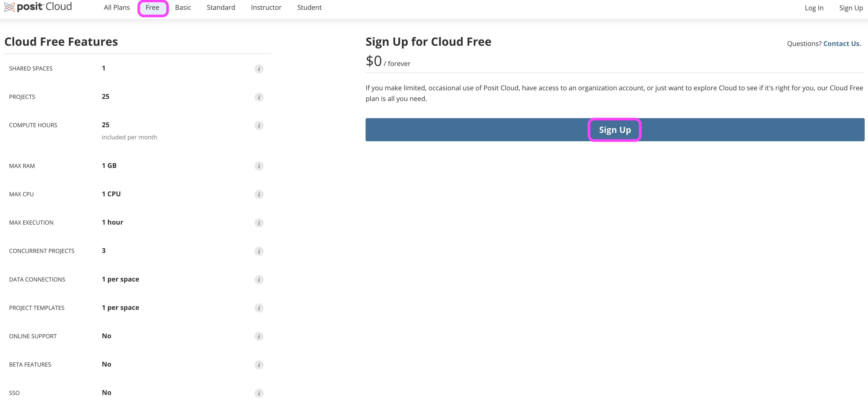Image resolution: width=868 pixels, height=403 pixels.
Task: Click info icon beside Max CPU
Action: tap(259, 194)
